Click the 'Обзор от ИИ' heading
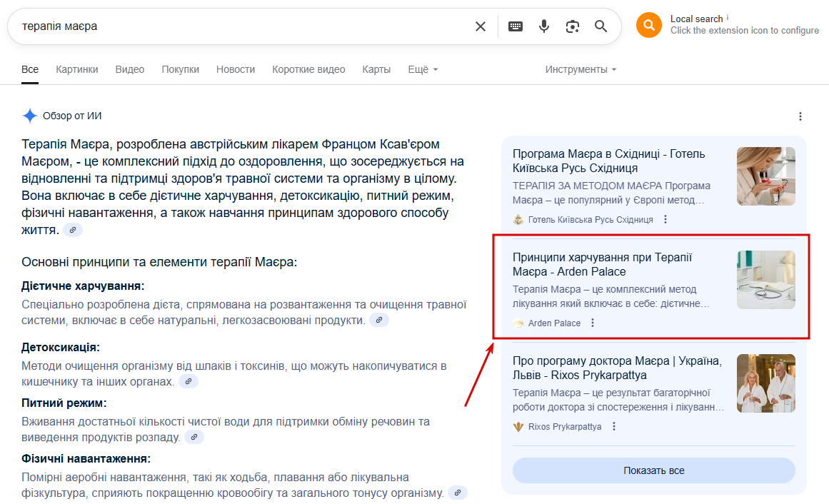829x504 pixels. pyautogui.click(x=72, y=116)
